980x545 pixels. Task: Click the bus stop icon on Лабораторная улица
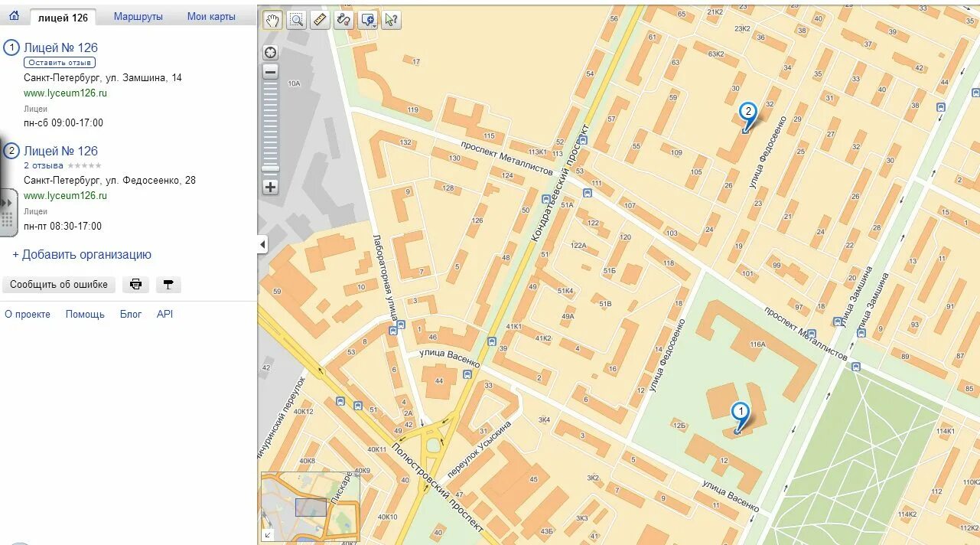coord(393,331)
